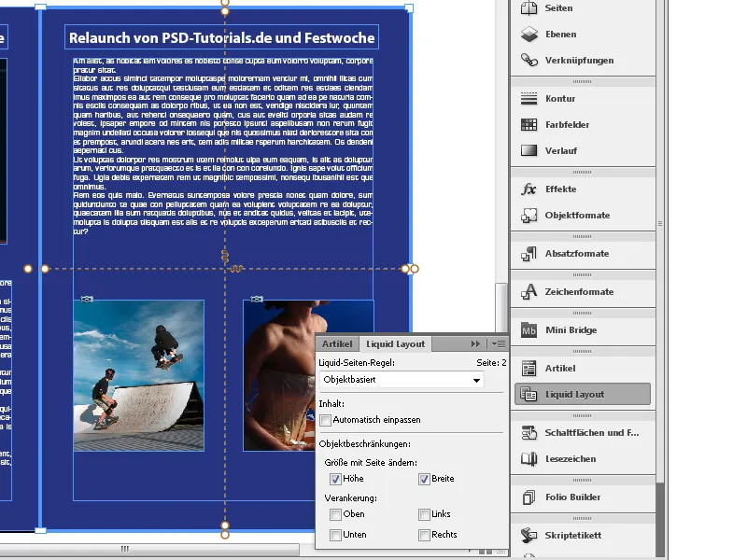Open the Lesezeichen panel icon
Image resolution: width=747 pixels, height=560 pixels.
pos(529,459)
